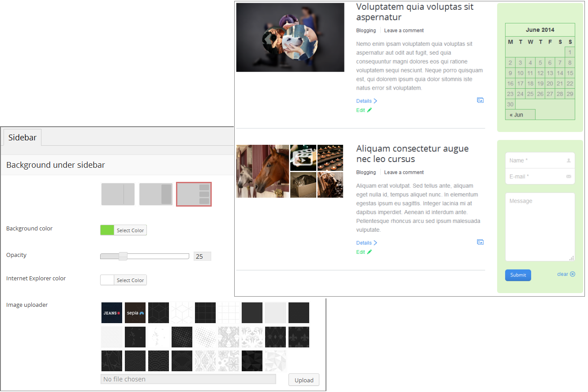The width and height of the screenshot is (588, 392).
Task: Click the clear circle-x icon in form
Action: 573,274
